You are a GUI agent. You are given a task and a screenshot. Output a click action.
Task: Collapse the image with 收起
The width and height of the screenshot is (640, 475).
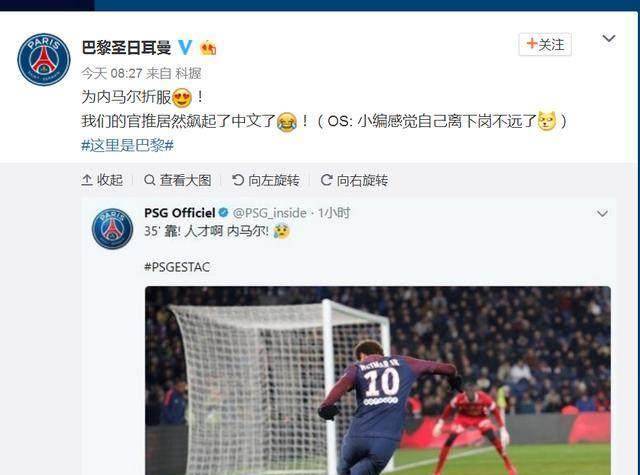click(102, 180)
